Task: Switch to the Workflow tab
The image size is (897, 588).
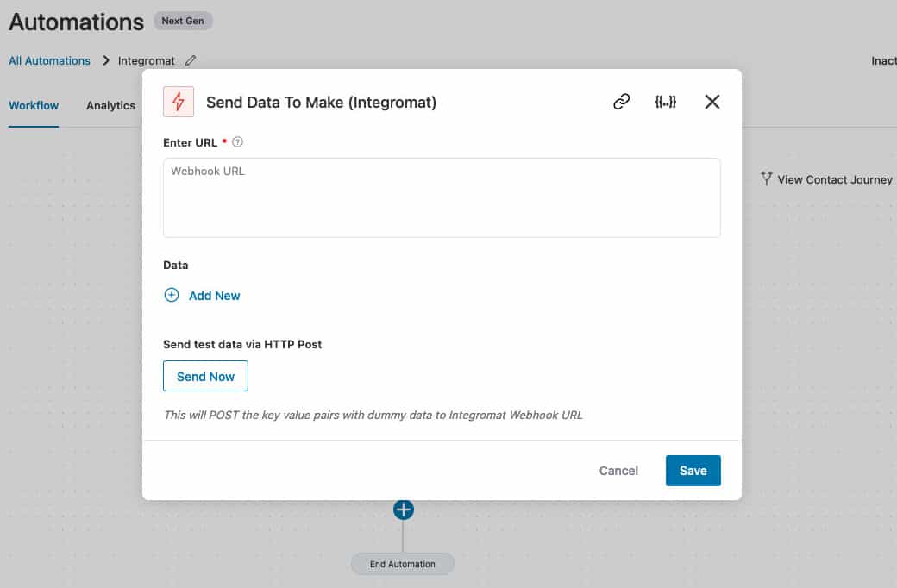Action: 34,106
